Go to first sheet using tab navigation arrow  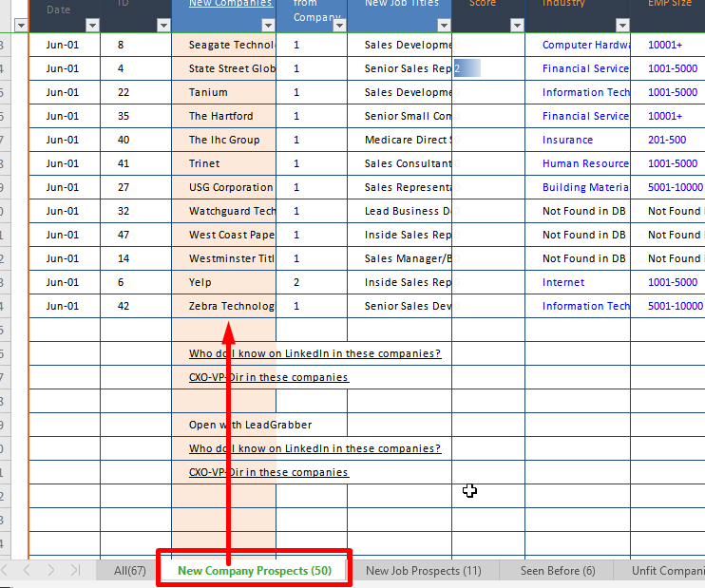pyautogui.click(x=5, y=571)
